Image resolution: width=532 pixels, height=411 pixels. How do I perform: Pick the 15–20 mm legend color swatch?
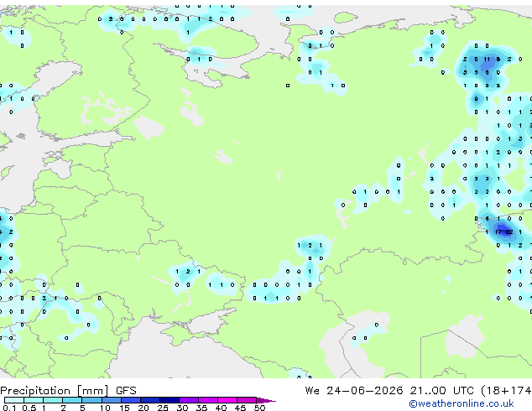131,400
